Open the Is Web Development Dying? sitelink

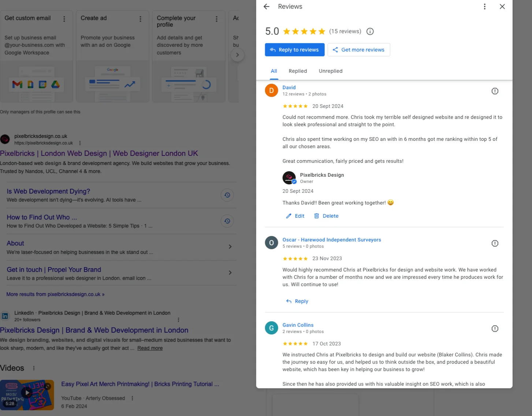click(x=48, y=191)
